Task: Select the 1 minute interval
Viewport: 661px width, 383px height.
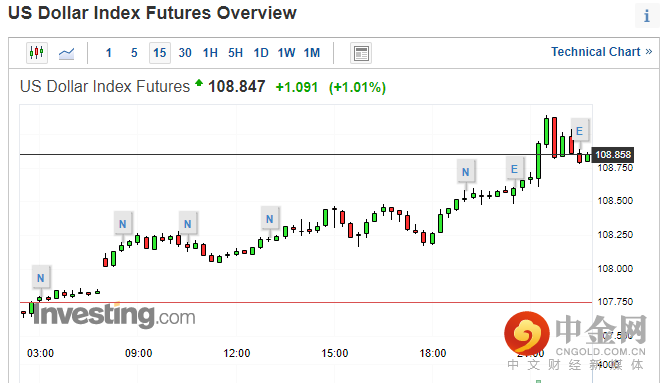Action: tap(108, 53)
